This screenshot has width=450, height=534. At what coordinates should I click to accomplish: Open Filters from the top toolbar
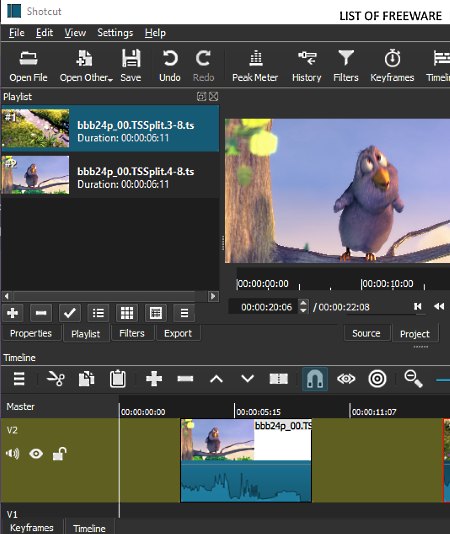coord(346,66)
